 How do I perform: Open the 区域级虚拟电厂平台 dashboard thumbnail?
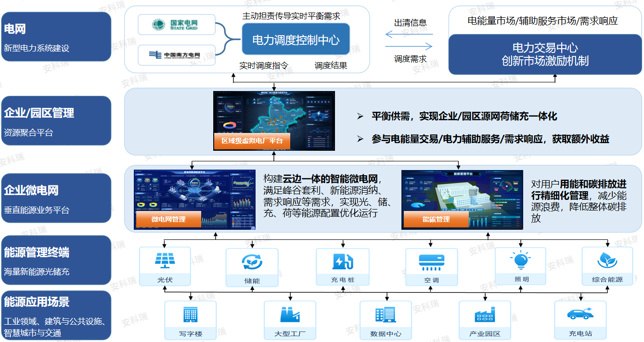click(274, 120)
